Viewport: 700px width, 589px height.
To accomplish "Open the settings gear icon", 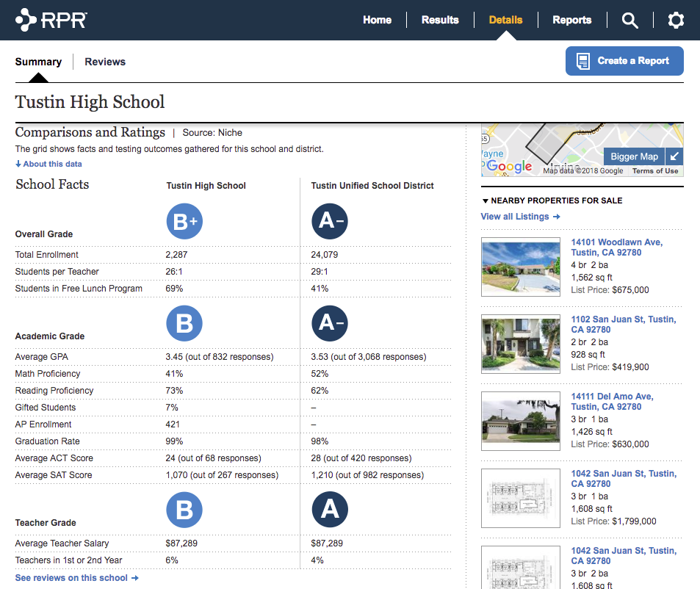I will pyautogui.click(x=676, y=20).
